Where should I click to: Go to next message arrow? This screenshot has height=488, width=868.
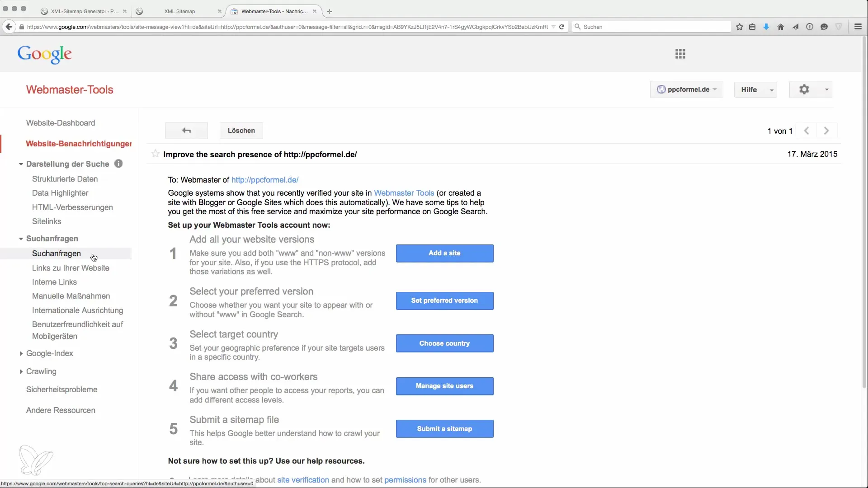click(826, 131)
